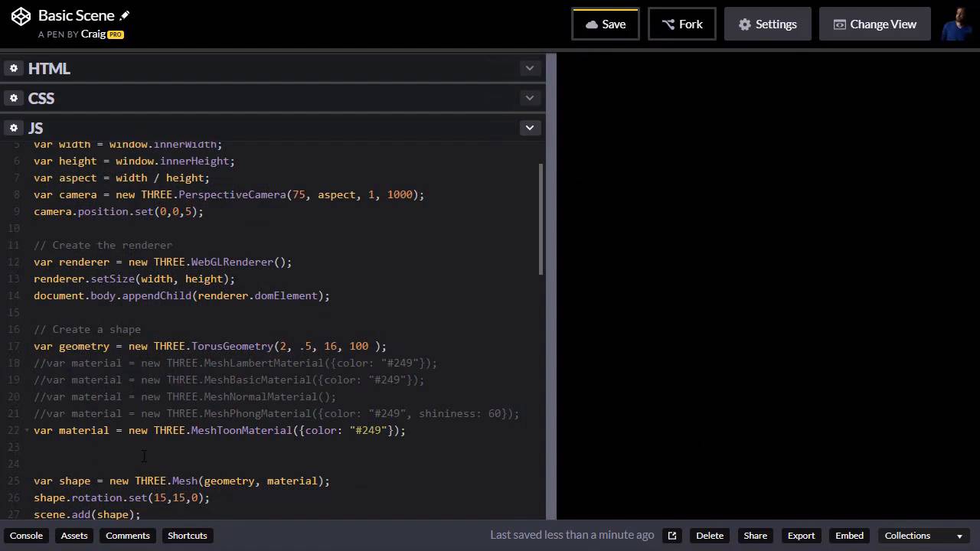Click the '// Create the renderer' comment
980x551 pixels.
(x=103, y=245)
